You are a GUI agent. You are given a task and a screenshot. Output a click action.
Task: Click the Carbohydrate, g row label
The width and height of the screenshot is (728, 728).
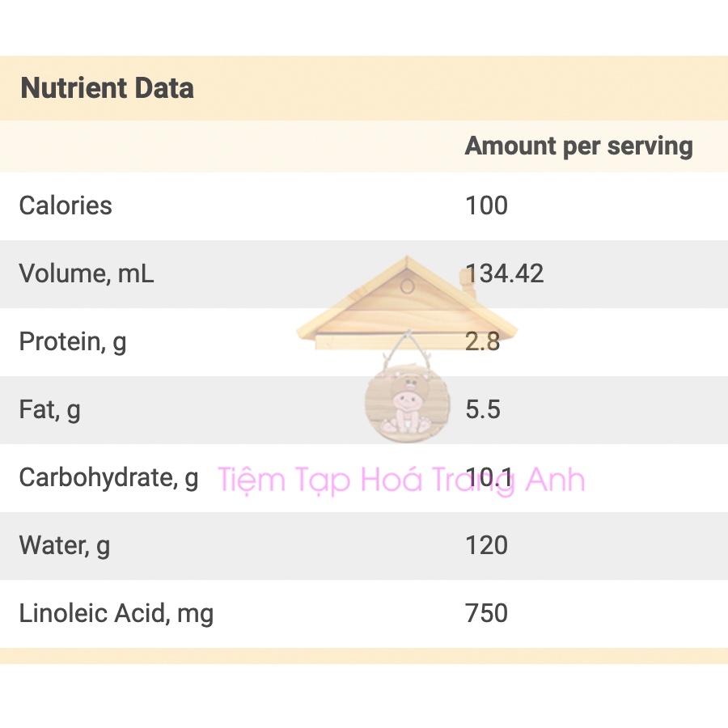[108, 477]
